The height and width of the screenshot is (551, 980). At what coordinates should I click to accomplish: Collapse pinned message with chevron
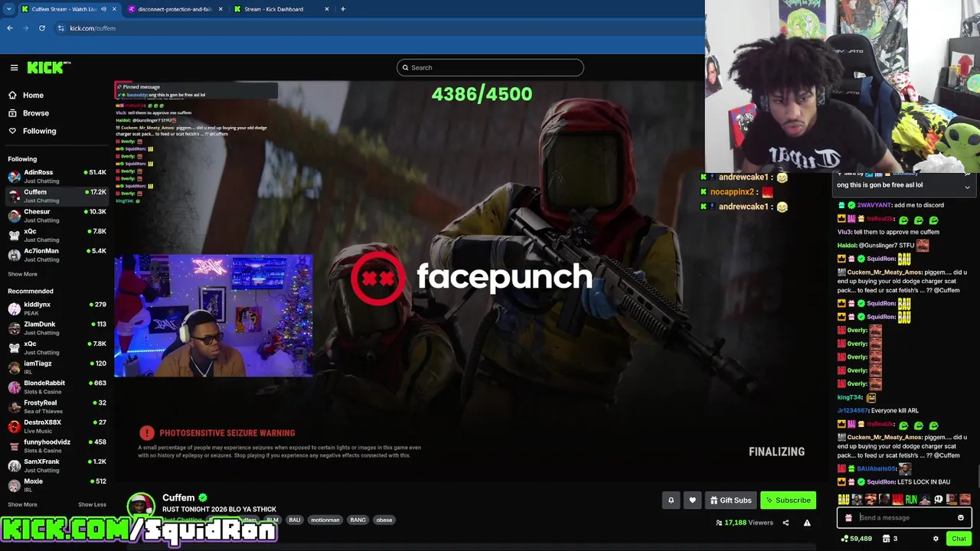pyautogui.click(x=967, y=187)
